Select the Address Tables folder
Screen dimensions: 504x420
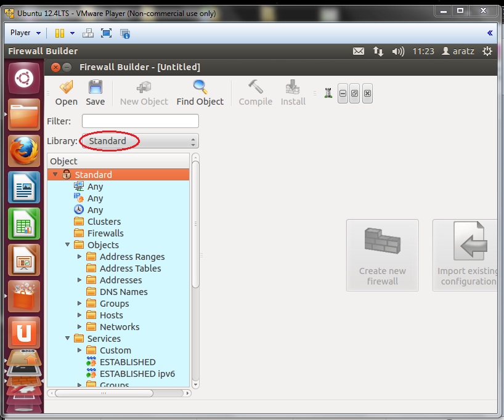[x=130, y=268]
